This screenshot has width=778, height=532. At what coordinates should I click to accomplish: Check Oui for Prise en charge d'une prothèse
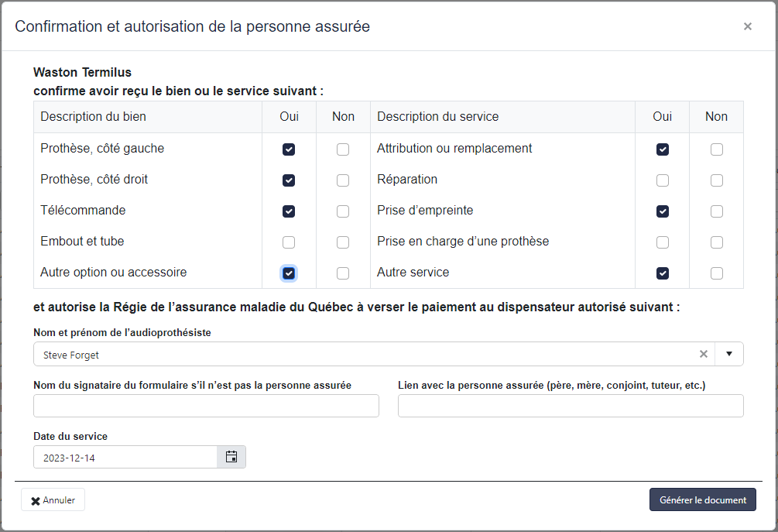pos(663,242)
